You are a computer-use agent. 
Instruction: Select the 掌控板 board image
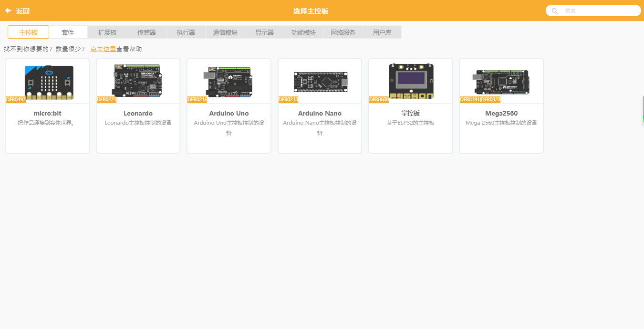pyautogui.click(x=411, y=81)
